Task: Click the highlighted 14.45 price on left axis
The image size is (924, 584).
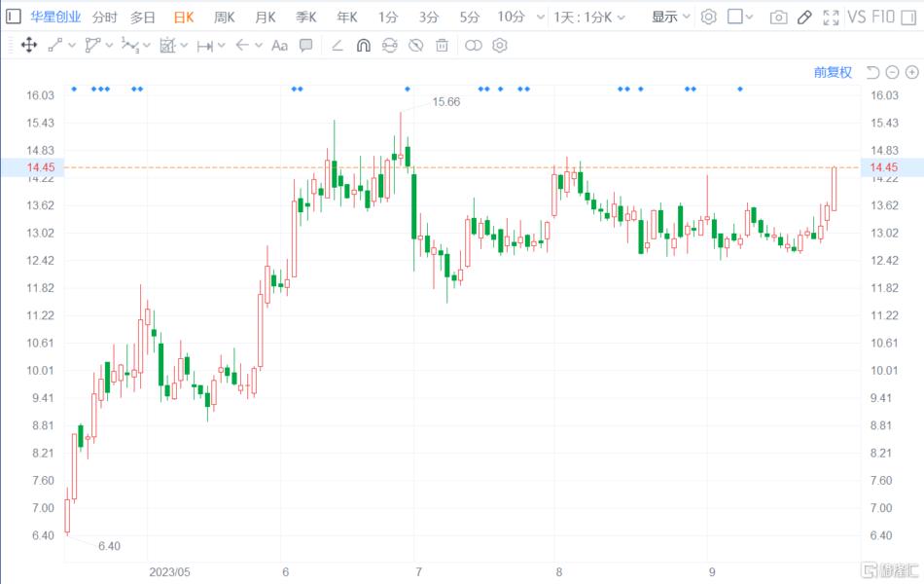Action: pos(40,167)
